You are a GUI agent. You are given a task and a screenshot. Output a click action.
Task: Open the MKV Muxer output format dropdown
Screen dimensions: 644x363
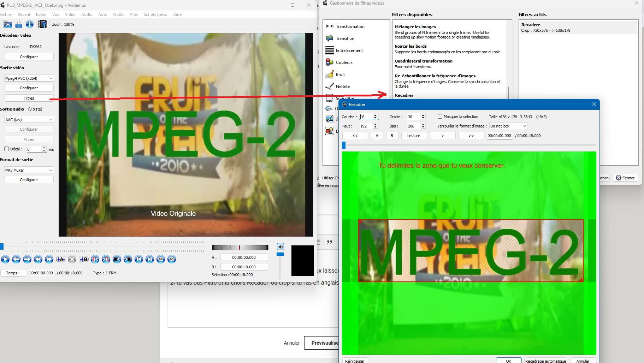29,170
